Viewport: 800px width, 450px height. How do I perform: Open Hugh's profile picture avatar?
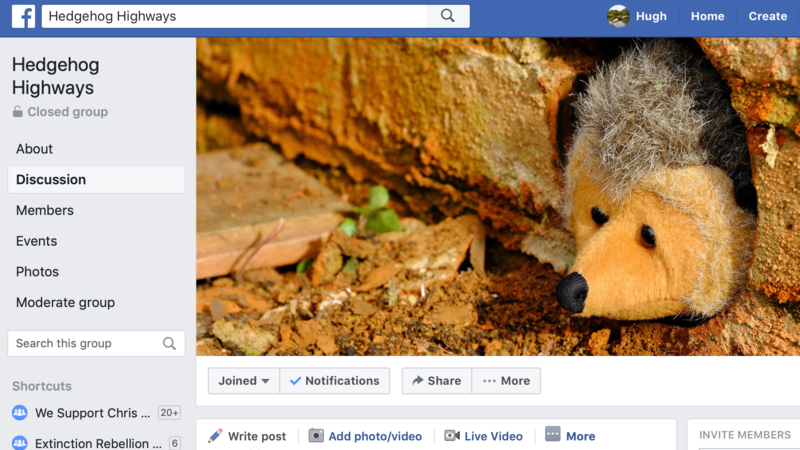point(618,16)
